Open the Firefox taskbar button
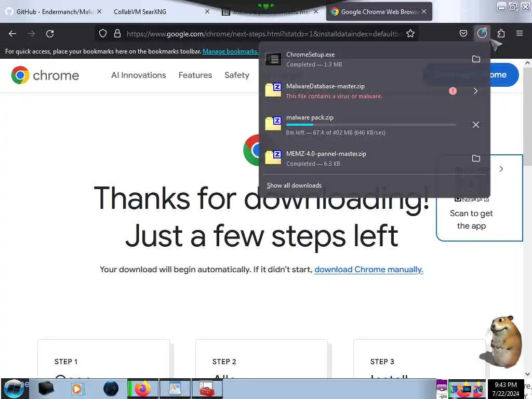 142,389
